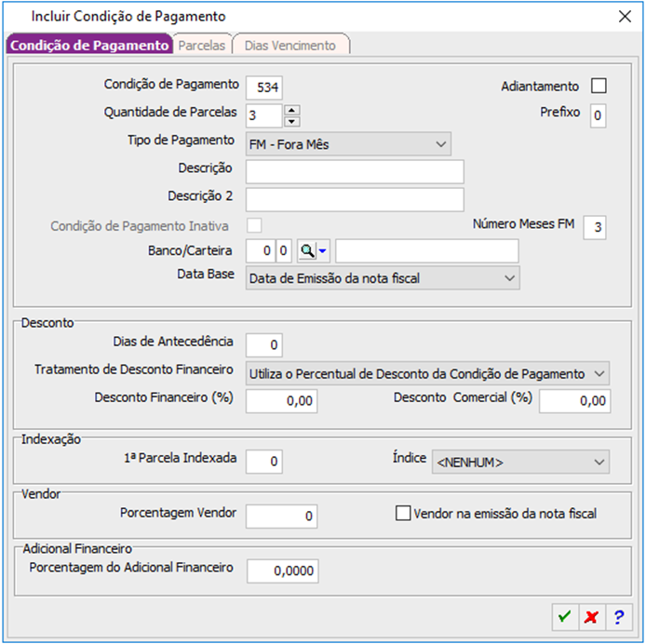Click the Banco/Carteira description field
Viewport: 646px width, 644px height.
click(x=427, y=250)
